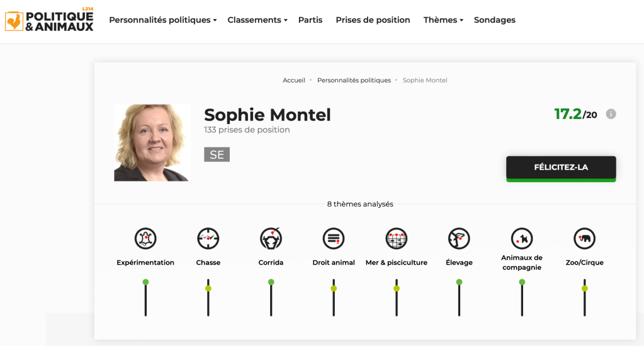
Task: Expand the Personnalités politiques dropdown menu
Action: [x=162, y=20]
